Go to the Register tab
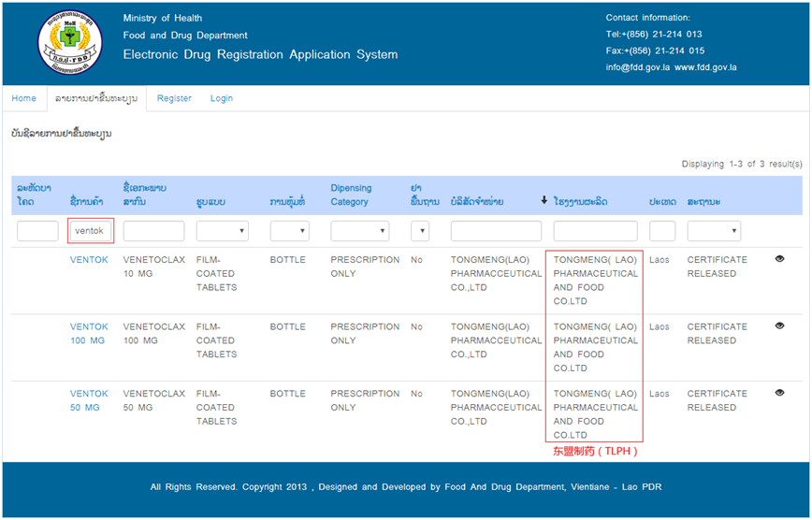 click(x=174, y=98)
